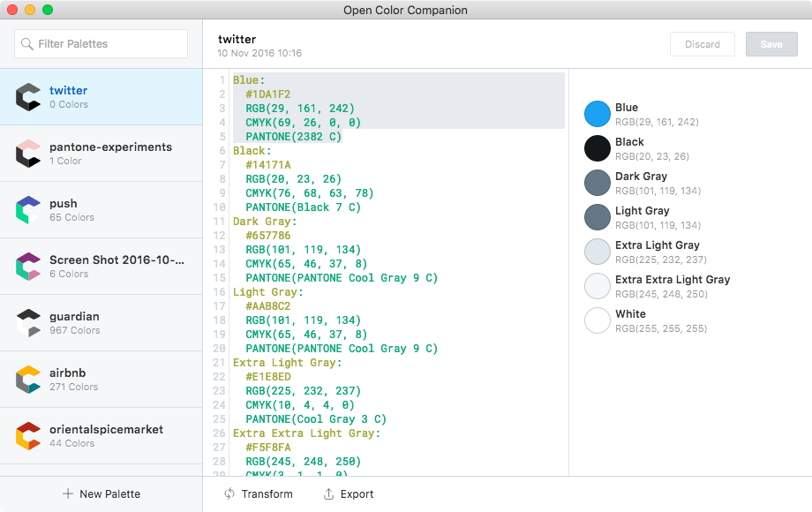This screenshot has height=512, width=812.
Task: Click the Screen Shot 2016-10 palette icon
Action: point(28,266)
